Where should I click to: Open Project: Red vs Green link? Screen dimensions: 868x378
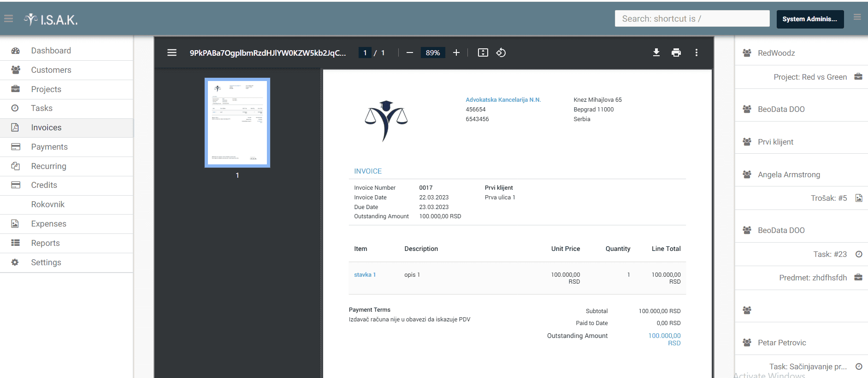(x=810, y=77)
